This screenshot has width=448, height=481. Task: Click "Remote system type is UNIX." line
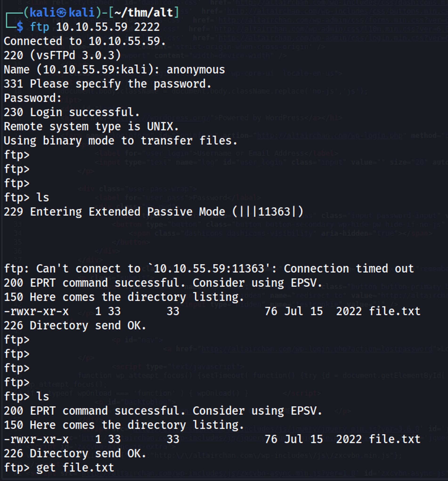91,126
